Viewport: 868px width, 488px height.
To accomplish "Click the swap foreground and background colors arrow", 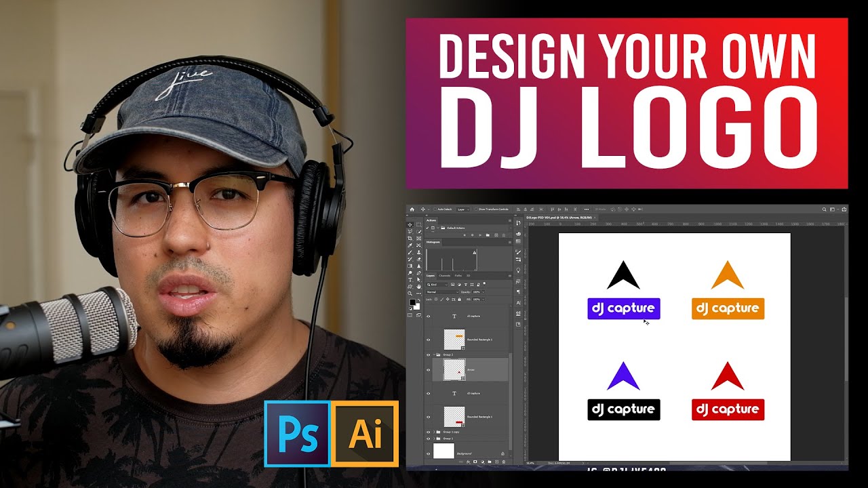I will coord(418,300).
